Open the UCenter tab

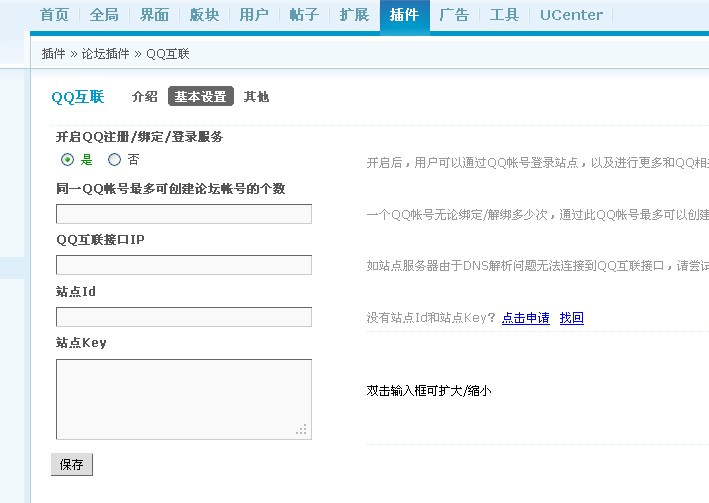point(571,15)
